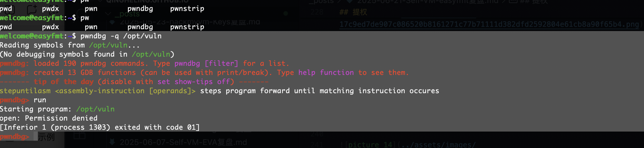Click the section symbol icon before ## 提权 breadcrumb
Viewport: 644px width, 148px height.
[512, 2]
